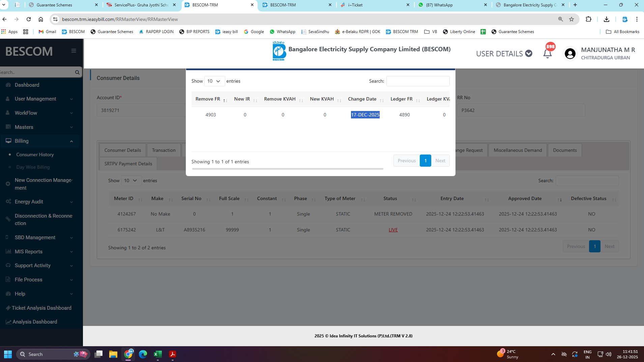Click Next in meter table pagination
Screen dimensions: 644x362
[610, 247]
